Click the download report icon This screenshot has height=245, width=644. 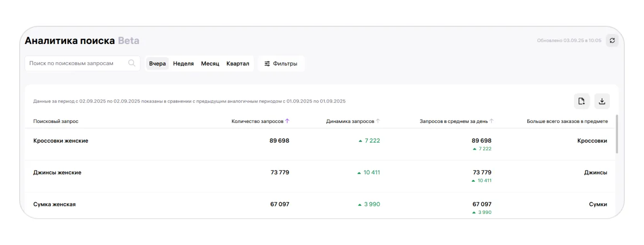click(x=602, y=101)
